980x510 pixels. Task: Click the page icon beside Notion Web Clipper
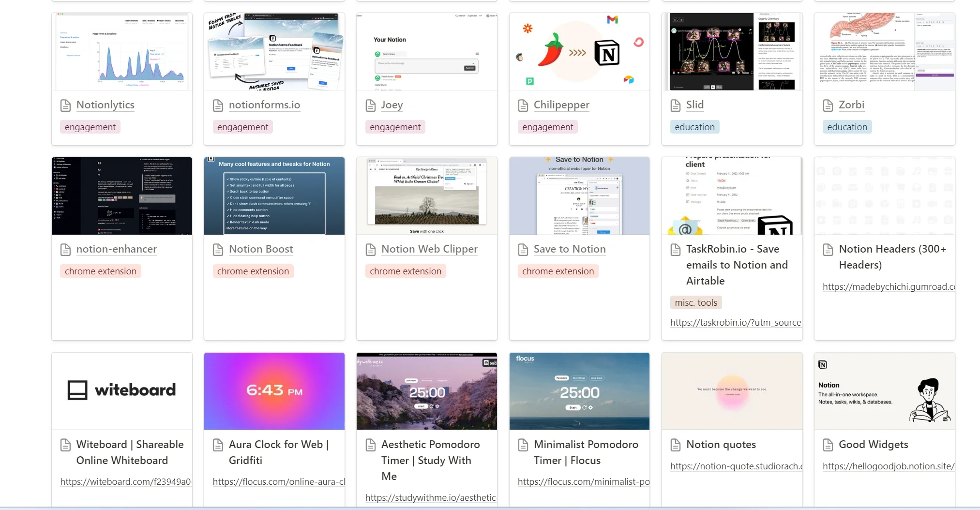(370, 250)
